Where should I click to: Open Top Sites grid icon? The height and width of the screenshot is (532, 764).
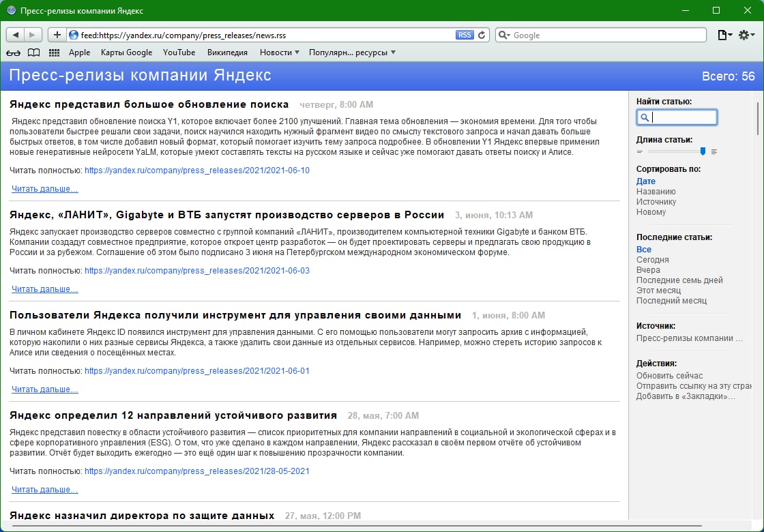click(54, 53)
